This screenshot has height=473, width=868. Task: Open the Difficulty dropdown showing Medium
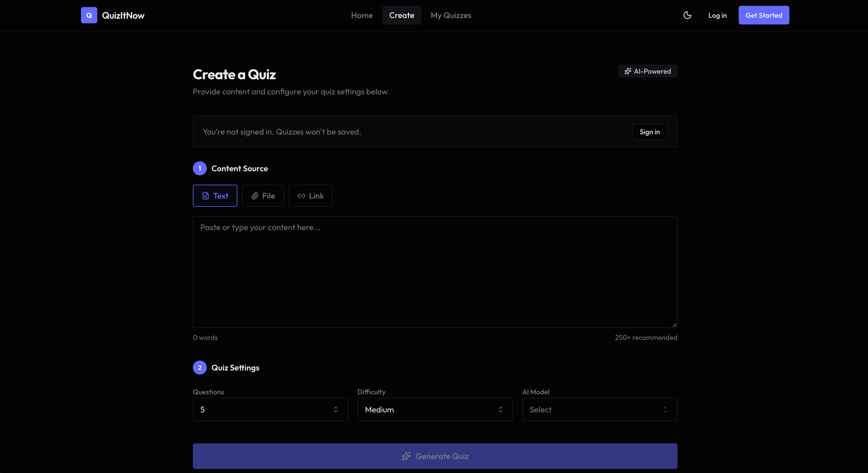click(x=434, y=410)
